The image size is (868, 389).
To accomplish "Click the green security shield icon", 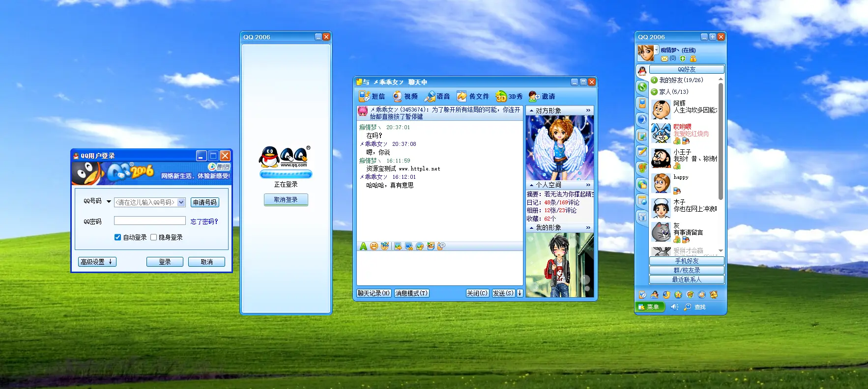I will tap(683, 58).
